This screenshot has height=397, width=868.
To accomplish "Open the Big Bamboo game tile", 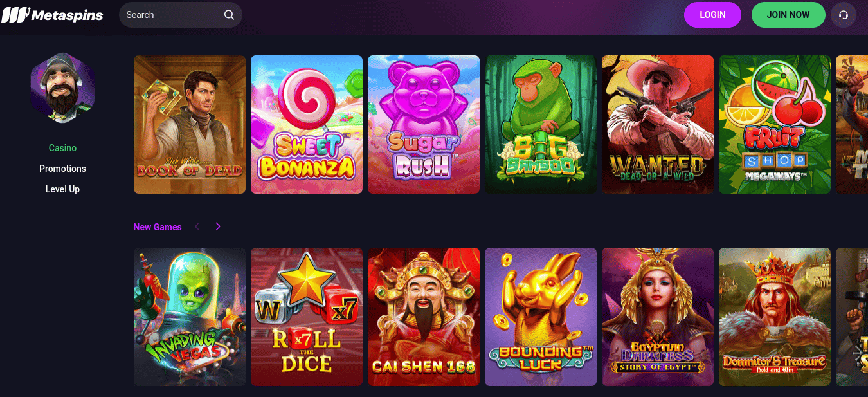I will coord(541,124).
